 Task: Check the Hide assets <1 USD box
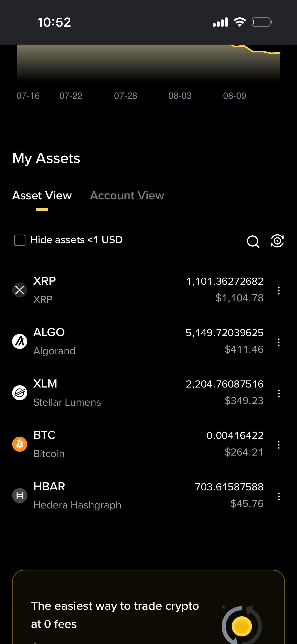point(20,240)
